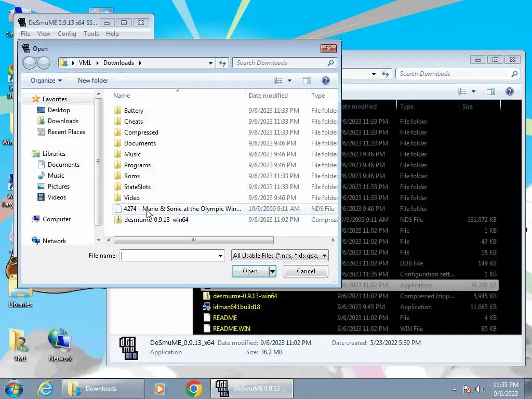
Task: Click the VM1 breadcrumb in address bar
Action: (85, 63)
